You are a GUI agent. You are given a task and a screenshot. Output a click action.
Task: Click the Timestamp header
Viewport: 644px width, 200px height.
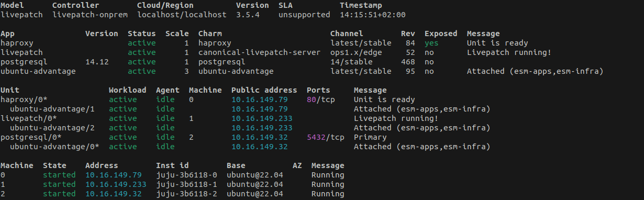361,5
